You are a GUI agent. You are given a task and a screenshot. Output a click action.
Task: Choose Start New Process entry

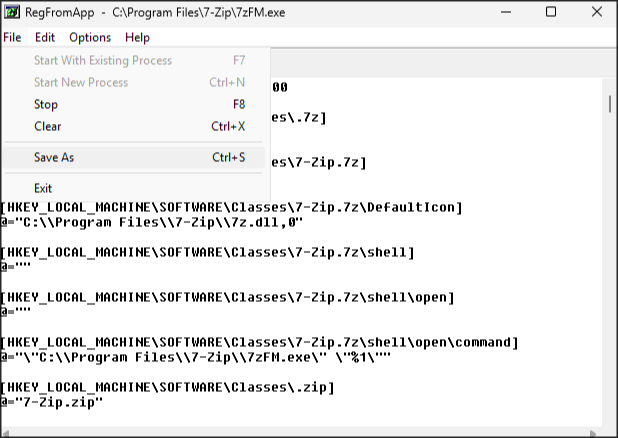pos(81,82)
